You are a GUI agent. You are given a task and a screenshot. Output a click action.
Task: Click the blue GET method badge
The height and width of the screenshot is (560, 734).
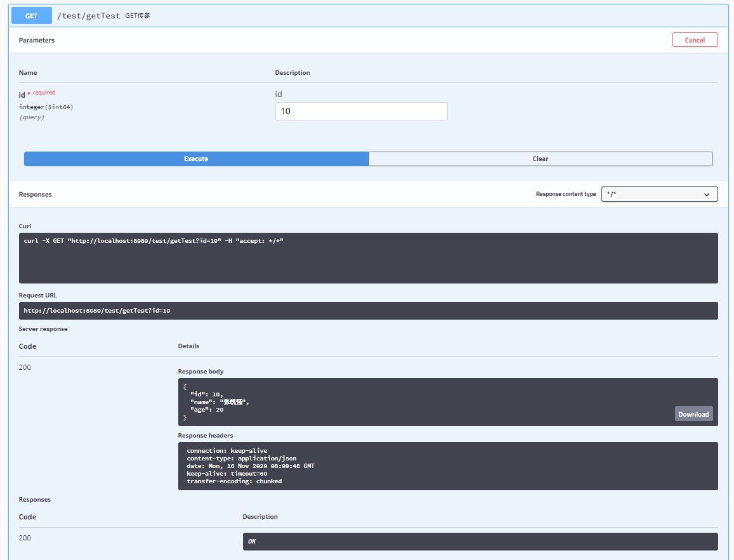pos(31,16)
